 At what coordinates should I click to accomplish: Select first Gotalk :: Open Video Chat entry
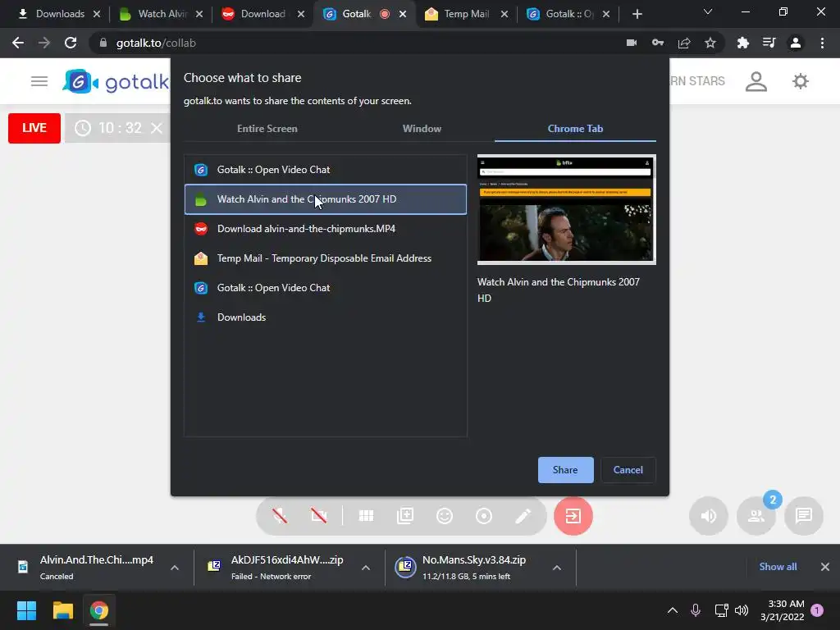click(326, 170)
